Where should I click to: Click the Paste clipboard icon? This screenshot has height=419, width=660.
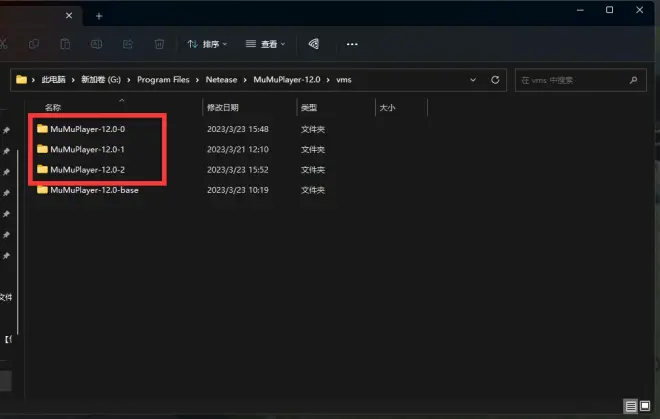(65, 44)
